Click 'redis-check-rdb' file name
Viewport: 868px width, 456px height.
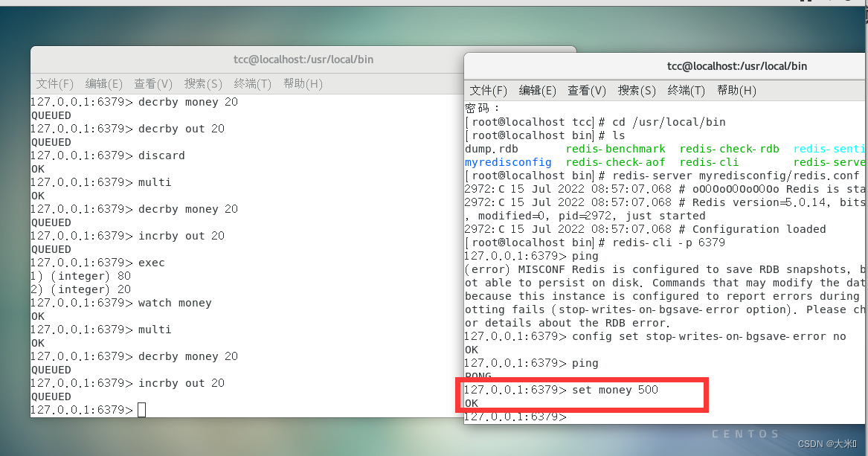pyautogui.click(x=730, y=149)
